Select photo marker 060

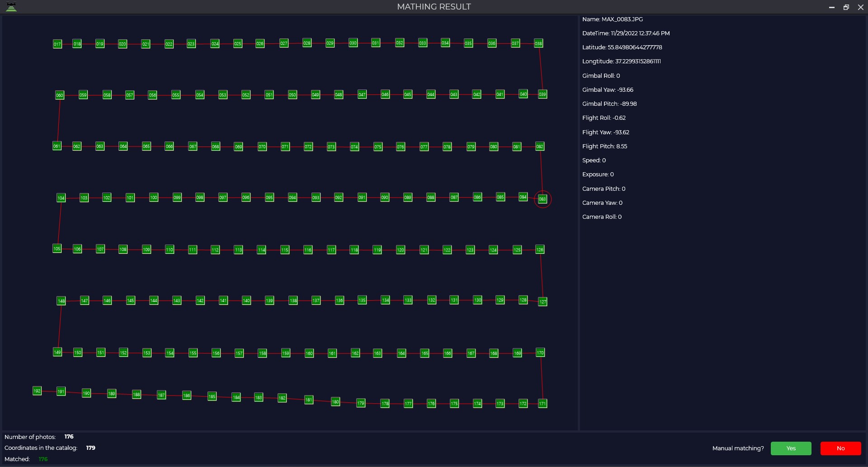(59, 95)
